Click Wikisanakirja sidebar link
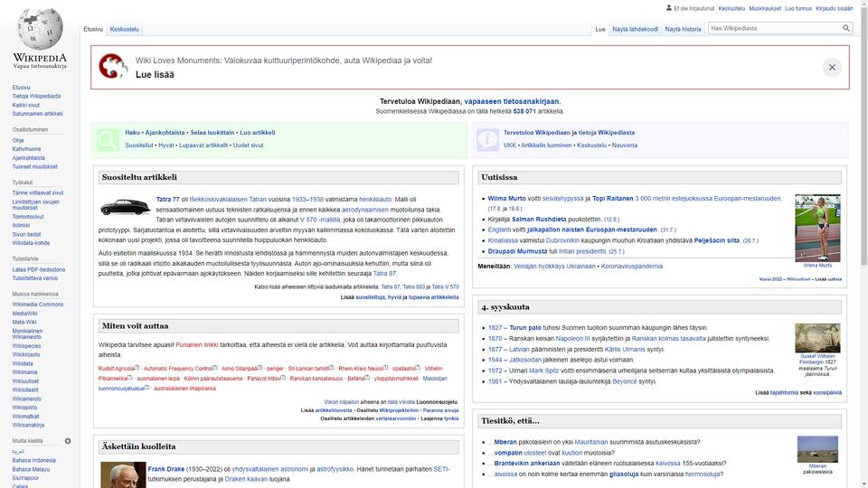Image resolution: width=868 pixels, height=488 pixels. point(28,425)
